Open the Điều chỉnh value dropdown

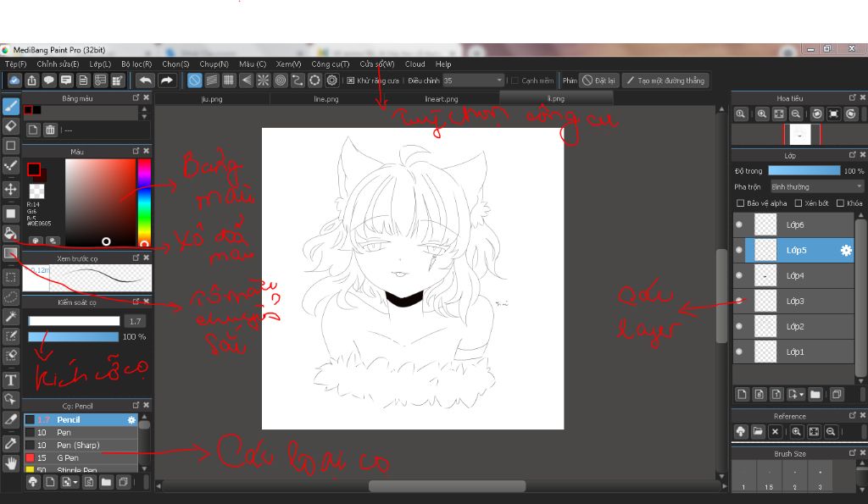pos(499,80)
